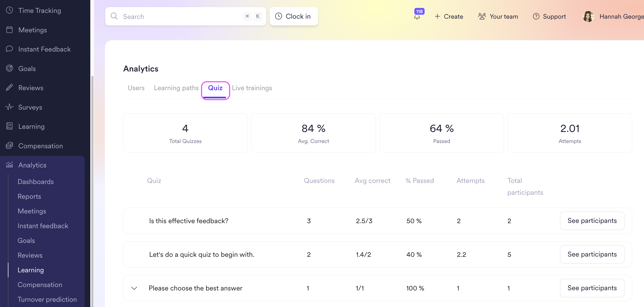Click the Learning book icon in sidebar
The width and height of the screenshot is (644, 307).
[9, 126]
